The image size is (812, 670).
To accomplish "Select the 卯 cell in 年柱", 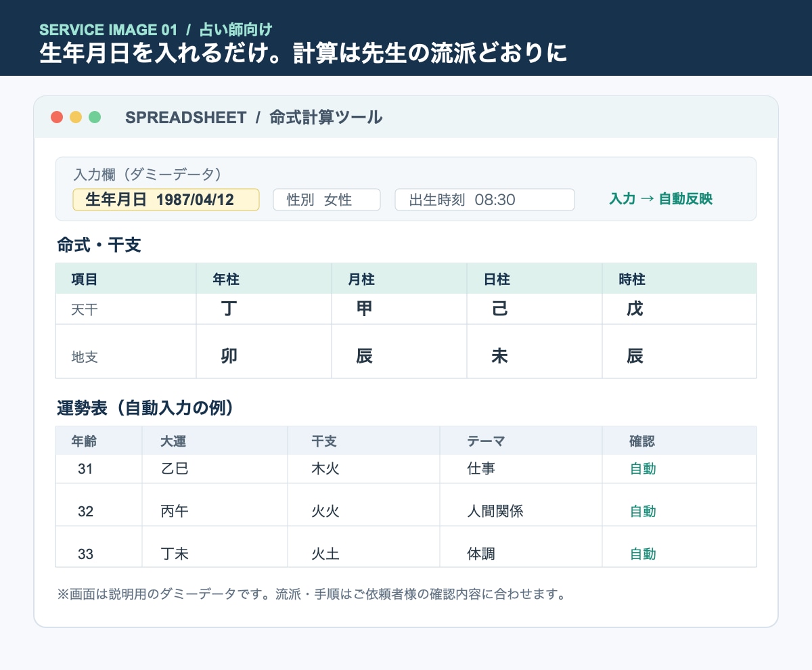I will click(x=264, y=351).
